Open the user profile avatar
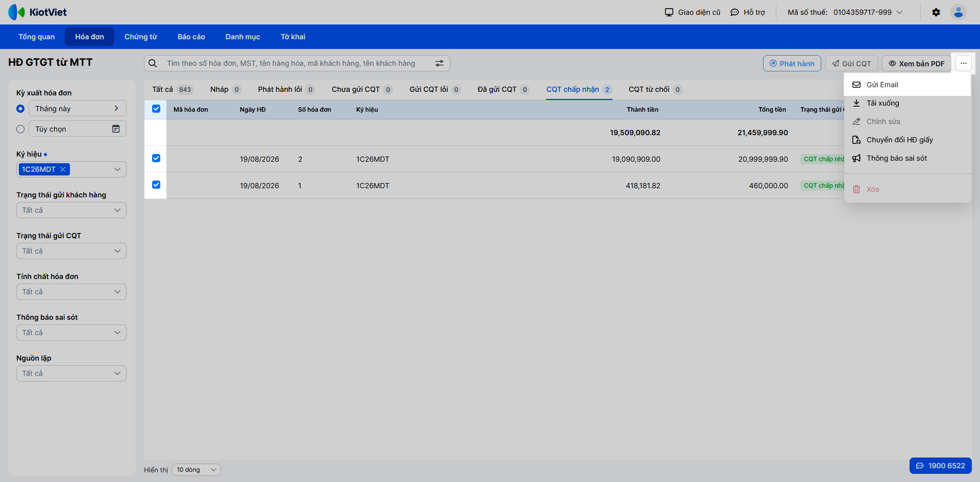This screenshot has height=482, width=980. click(959, 12)
